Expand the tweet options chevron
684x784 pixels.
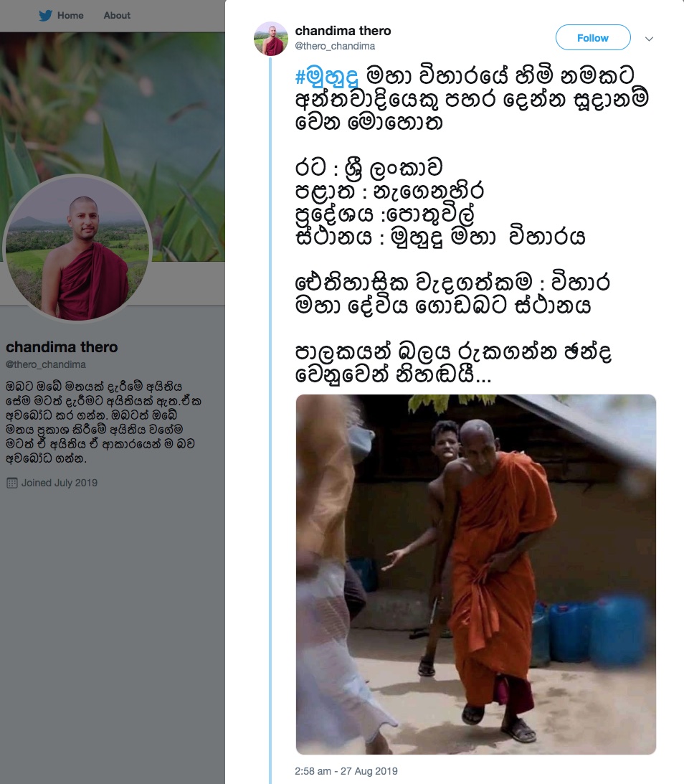[649, 39]
